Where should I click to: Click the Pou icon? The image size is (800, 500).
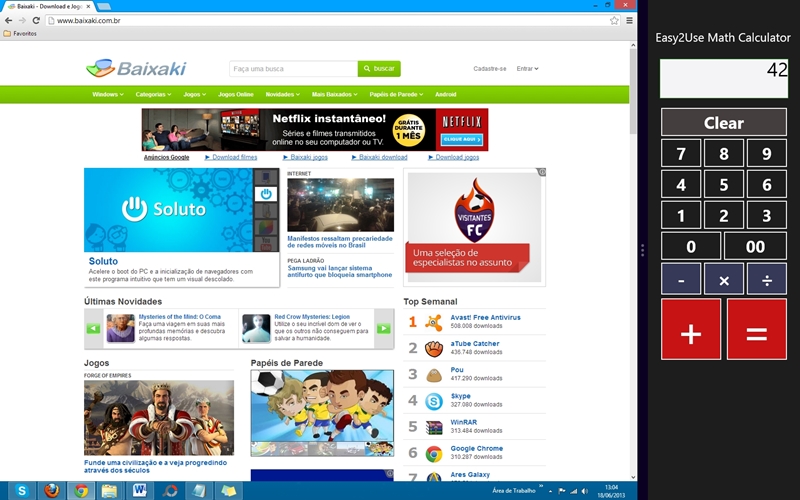click(434, 374)
